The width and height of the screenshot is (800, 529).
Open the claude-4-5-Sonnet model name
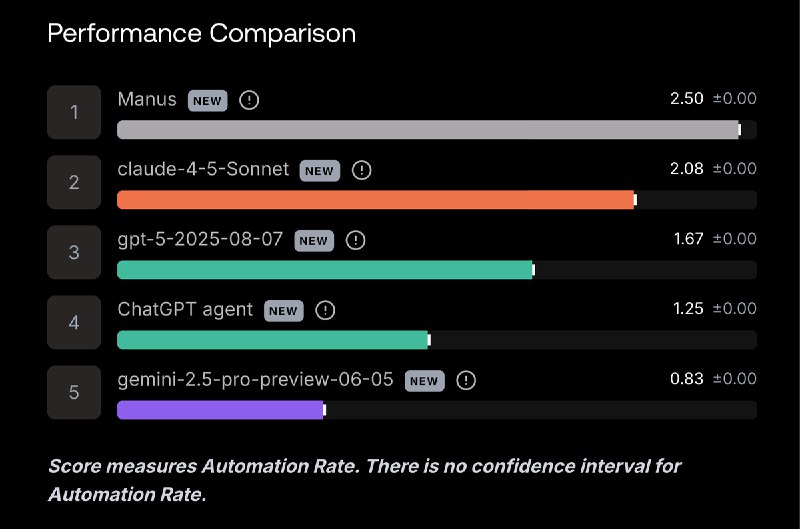[x=203, y=169]
